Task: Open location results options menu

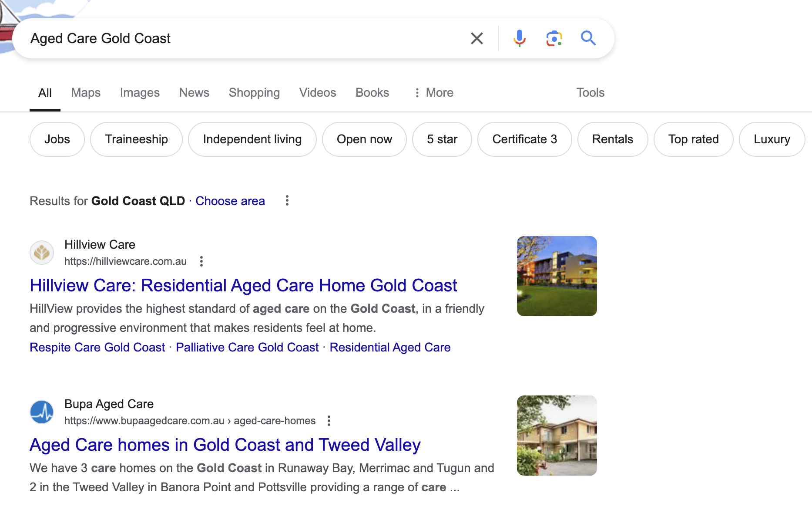Action: (287, 201)
